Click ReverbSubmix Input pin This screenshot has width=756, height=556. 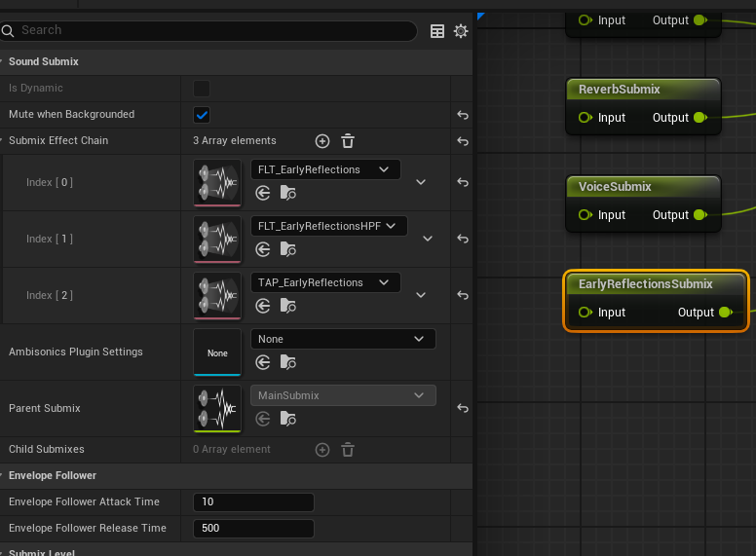pos(585,118)
